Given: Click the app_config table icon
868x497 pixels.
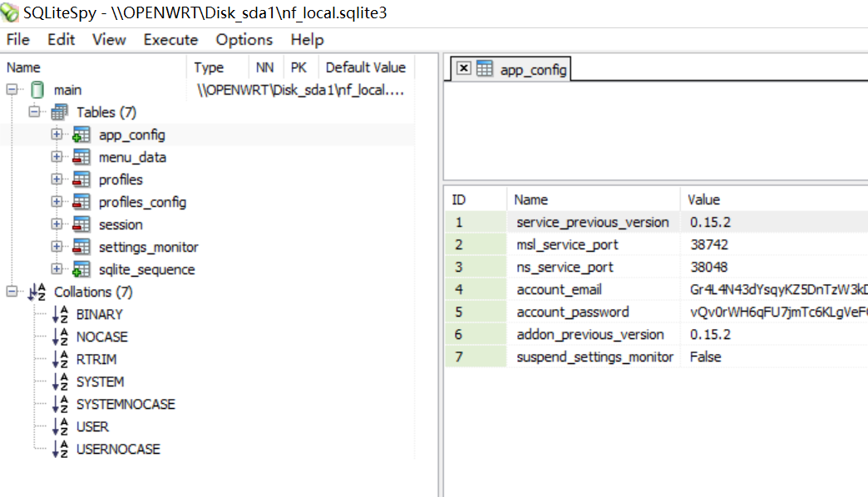Looking at the screenshot, I should coord(81,135).
